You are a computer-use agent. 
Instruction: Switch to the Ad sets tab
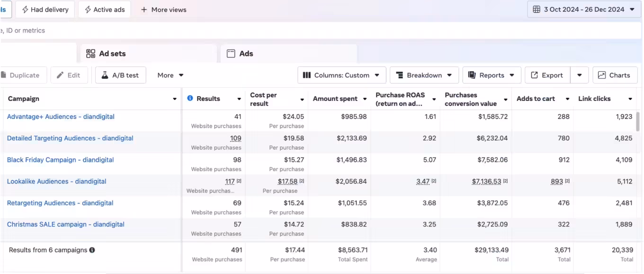pyautogui.click(x=149, y=54)
